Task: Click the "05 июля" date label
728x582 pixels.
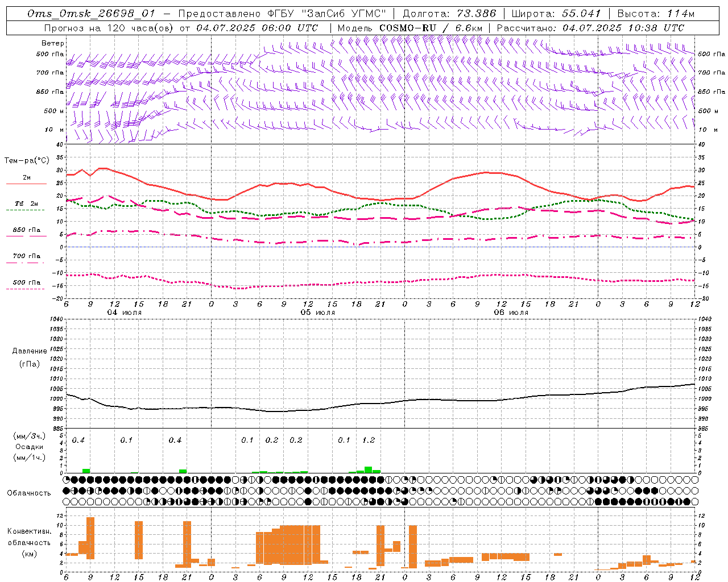Action: (x=318, y=313)
